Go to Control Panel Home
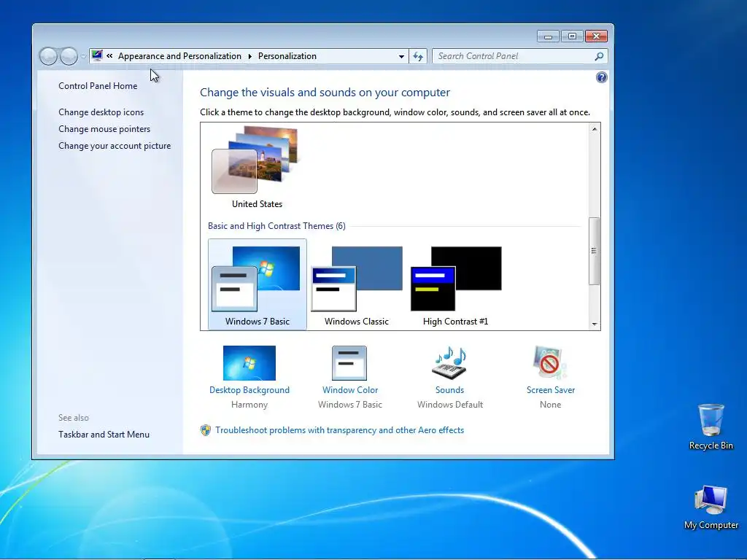This screenshot has width=747, height=560. pyautogui.click(x=98, y=86)
